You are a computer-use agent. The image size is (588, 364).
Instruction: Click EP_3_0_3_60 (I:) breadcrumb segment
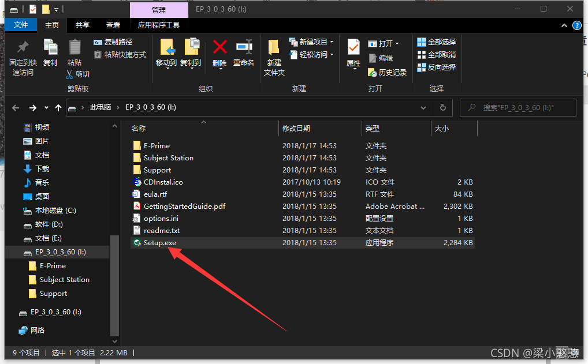point(150,107)
